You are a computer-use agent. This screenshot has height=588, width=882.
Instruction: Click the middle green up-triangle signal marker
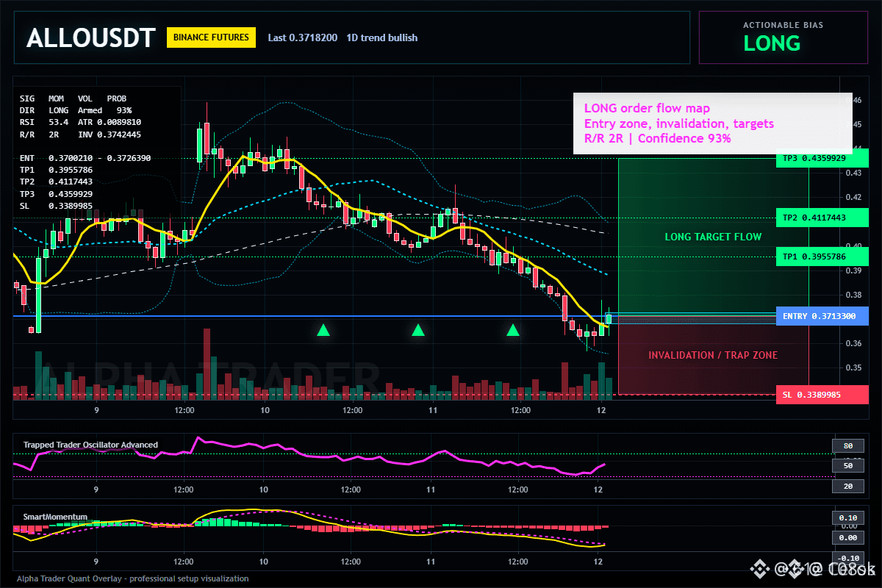(418, 330)
